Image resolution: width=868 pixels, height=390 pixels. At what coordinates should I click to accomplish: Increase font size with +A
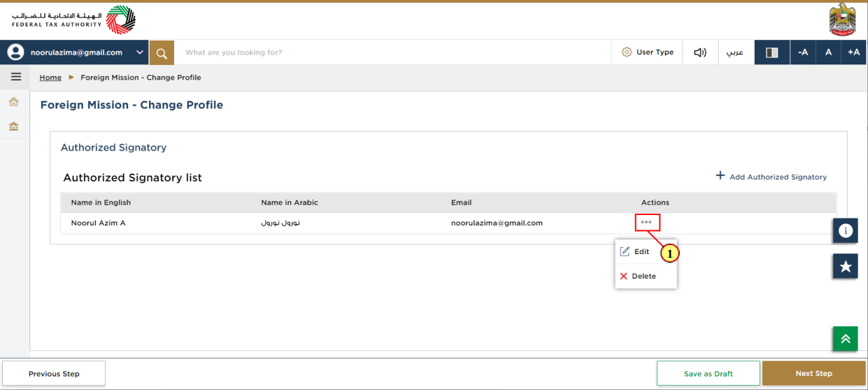coord(854,53)
